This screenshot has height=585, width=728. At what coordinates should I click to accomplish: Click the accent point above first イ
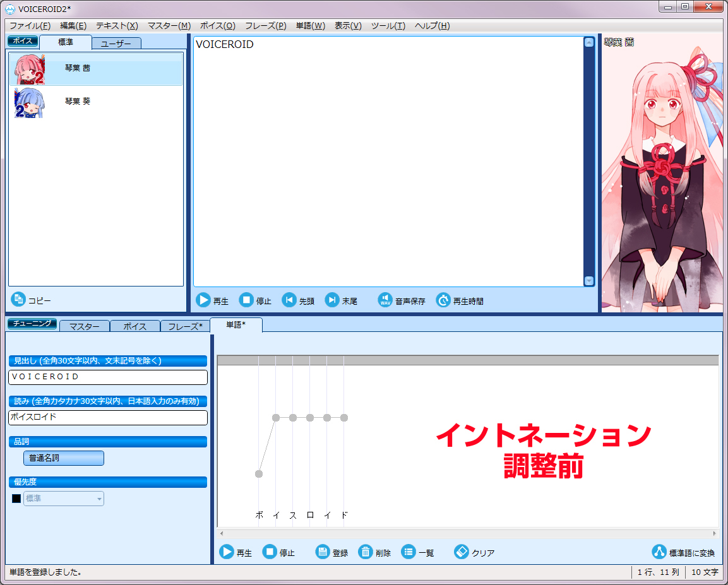pyautogui.click(x=276, y=418)
